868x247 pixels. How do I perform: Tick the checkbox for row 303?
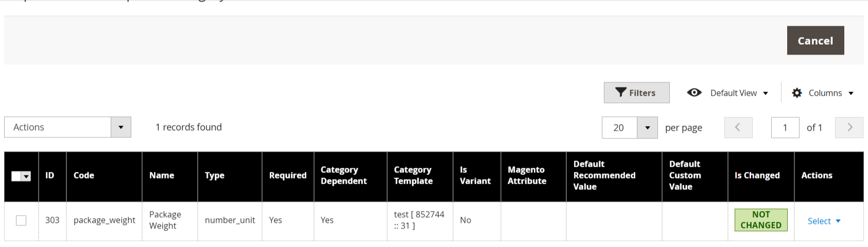point(21,221)
